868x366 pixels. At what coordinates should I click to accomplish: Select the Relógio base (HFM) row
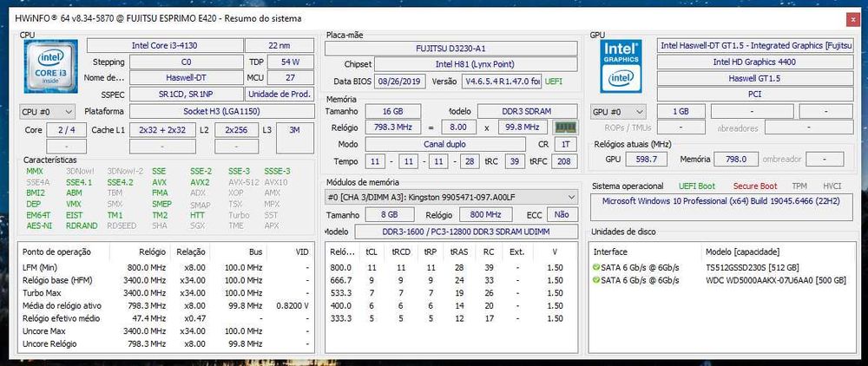pyautogui.click(x=166, y=280)
